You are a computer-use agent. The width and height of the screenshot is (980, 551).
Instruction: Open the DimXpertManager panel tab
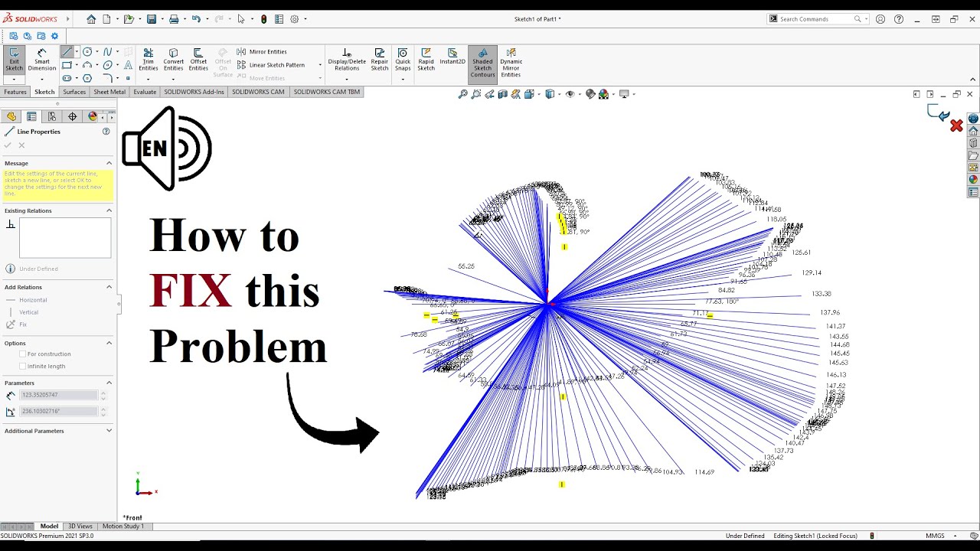pyautogui.click(x=73, y=116)
